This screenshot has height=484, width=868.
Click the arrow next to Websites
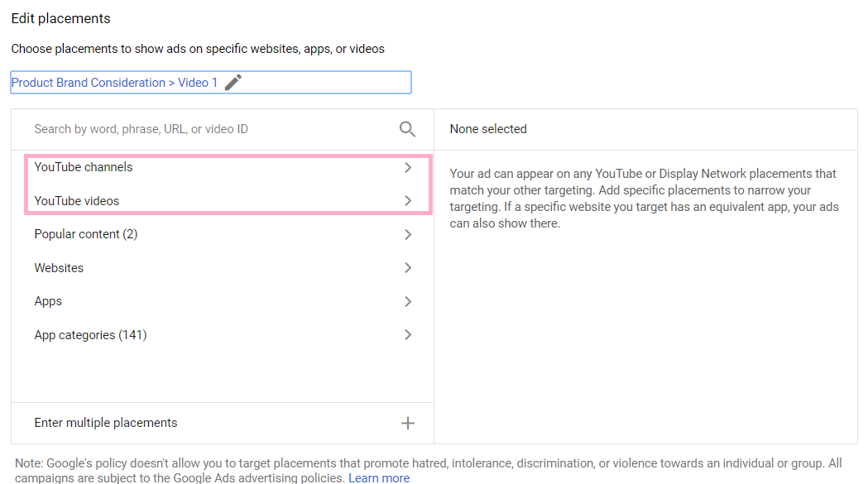[x=407, y=267]
